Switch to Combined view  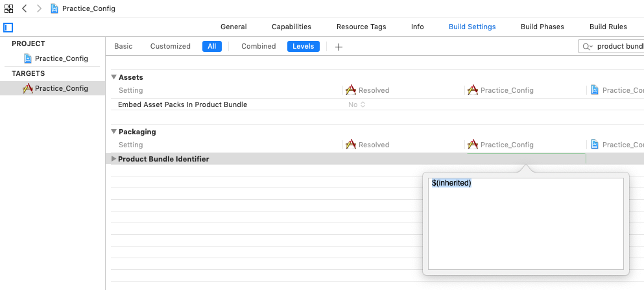pos(259,47)
